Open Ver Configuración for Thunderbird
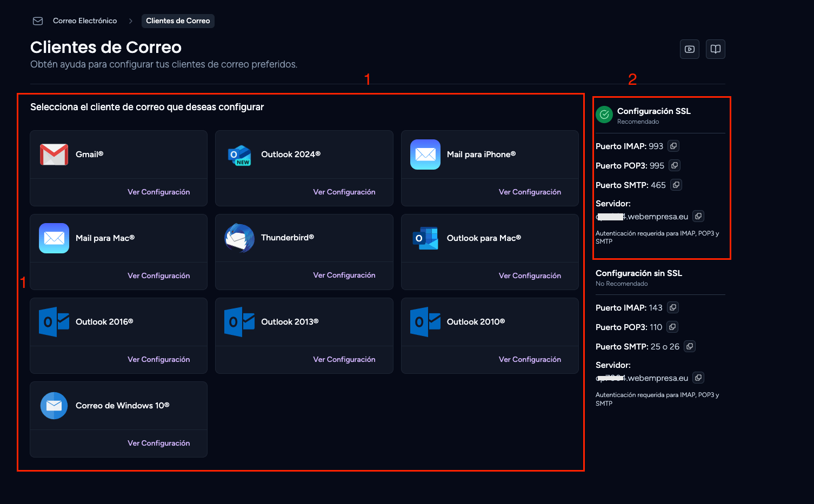Image resolution: width=814 pixels, height=504 pixels. coord(344,275)
